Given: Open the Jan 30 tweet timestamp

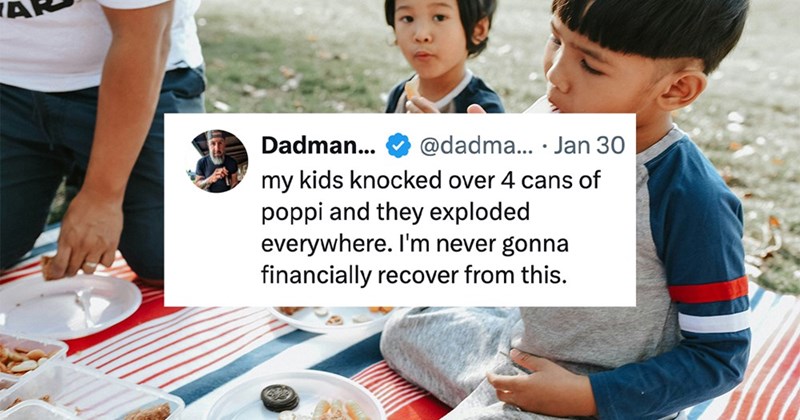Looking at the screenshot, I should [x=589, y=146].
